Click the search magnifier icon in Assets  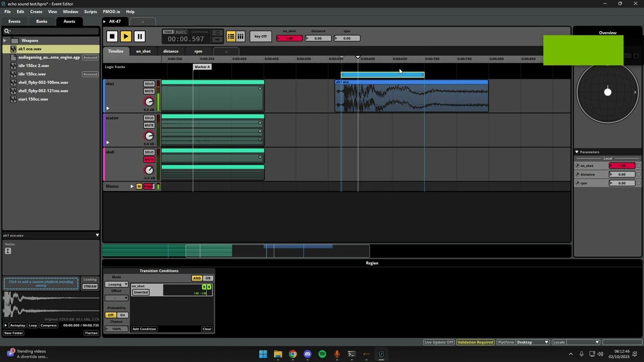(7, 31)
